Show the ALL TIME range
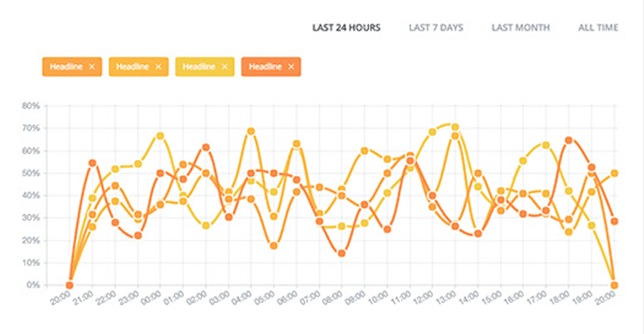 click(598, 28)
